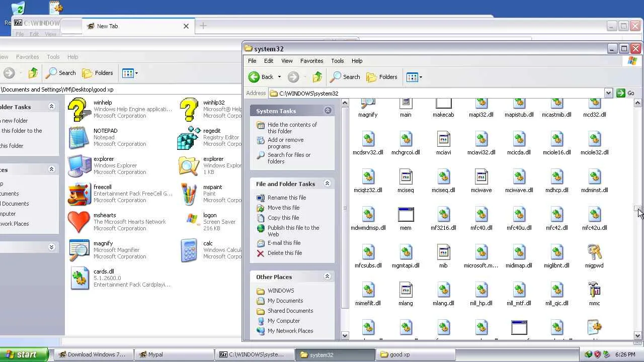Open the Views dropdown in good xp window
The width and height of the screenshot is (644, 362).
pos(136,73)
